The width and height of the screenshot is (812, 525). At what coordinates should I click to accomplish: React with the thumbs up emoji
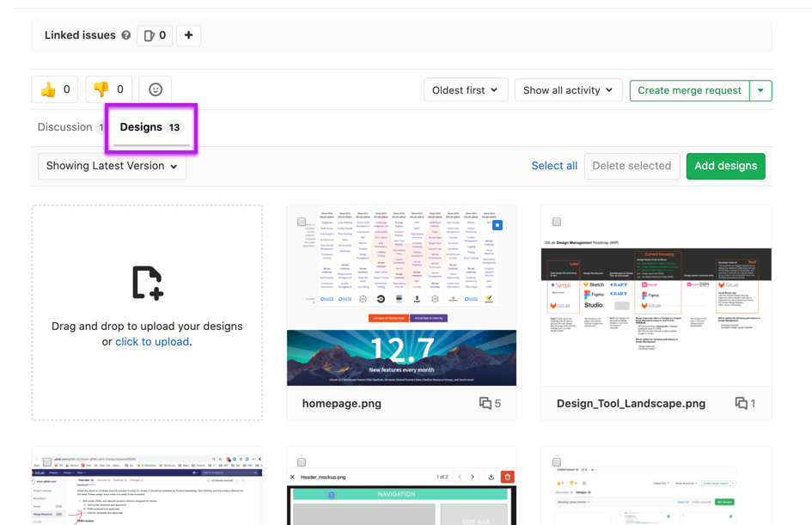coord(54,89)
